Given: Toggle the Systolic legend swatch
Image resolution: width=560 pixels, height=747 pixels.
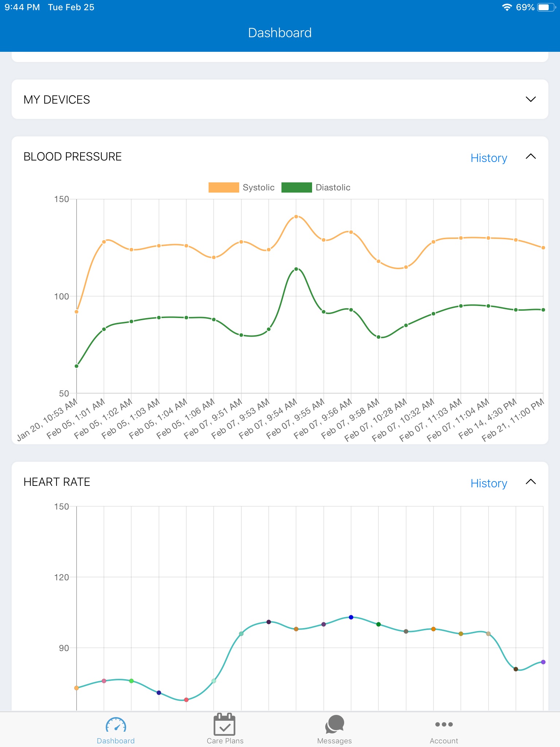Looking at the screenshot, I should click(224, 187).
